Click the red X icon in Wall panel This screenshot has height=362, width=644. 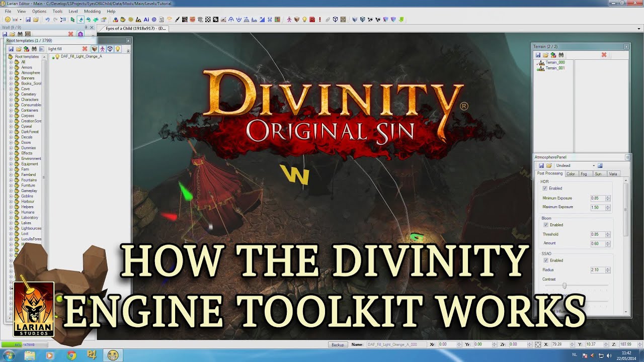point(70,34)
